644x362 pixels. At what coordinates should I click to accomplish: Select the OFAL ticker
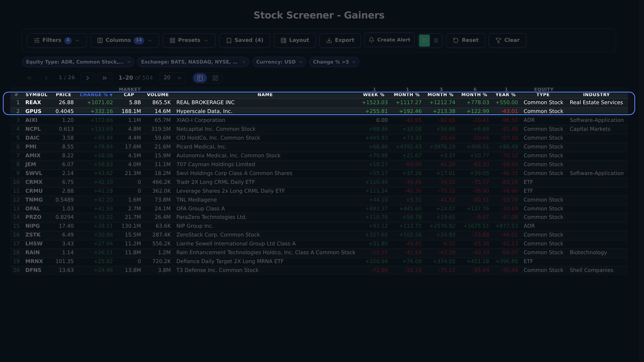(x=32, y=209)
